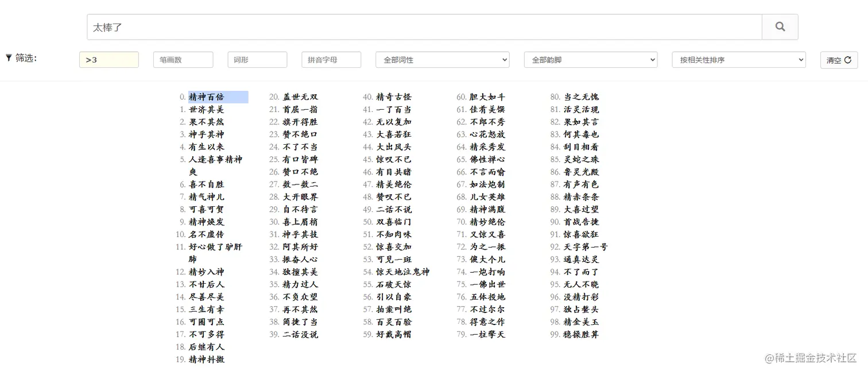This screenshot has height=375, width=868.
Task: Click the result 当之无愧
Action: (582, 97)
